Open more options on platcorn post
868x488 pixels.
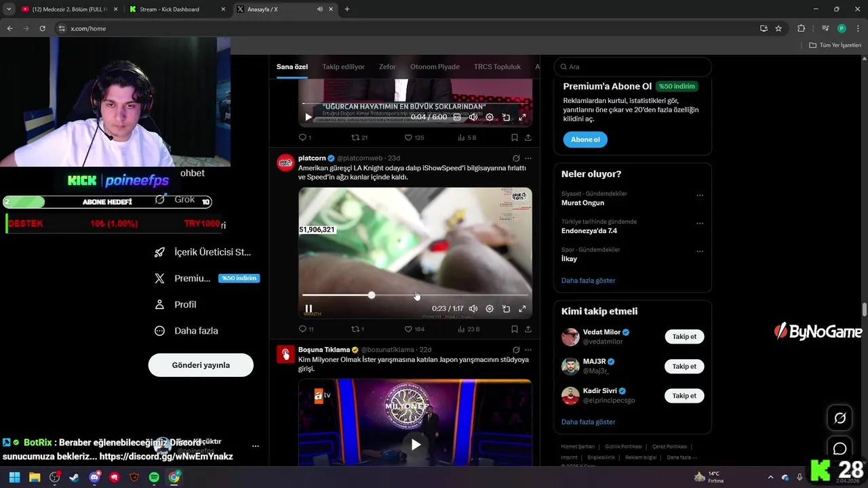528,158
